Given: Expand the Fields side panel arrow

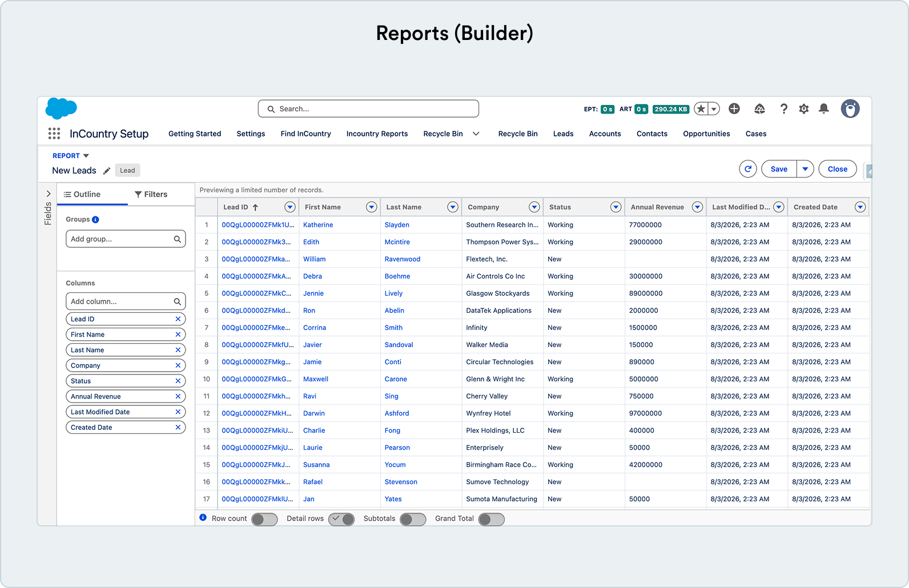Looking at the screenshot, I should tap(49, 194).
